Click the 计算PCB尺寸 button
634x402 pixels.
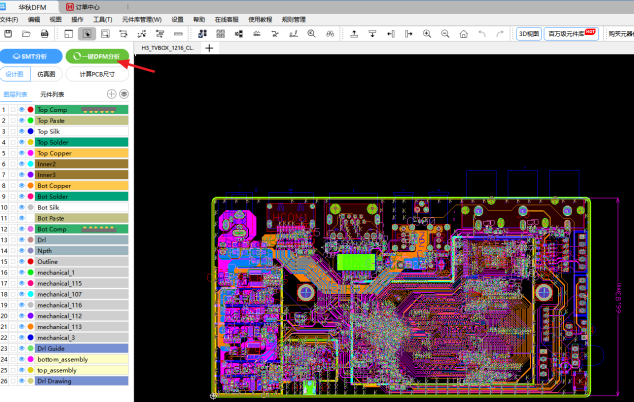pos(97,74)
